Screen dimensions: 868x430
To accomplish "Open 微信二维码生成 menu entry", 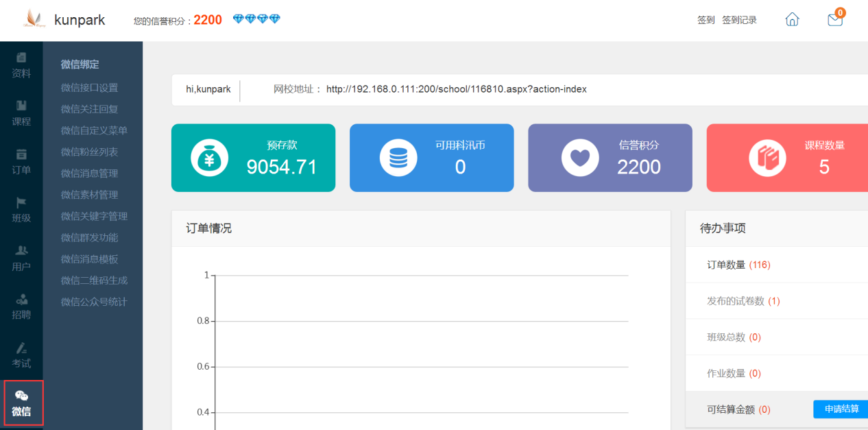I will click(x=94, y=280).
